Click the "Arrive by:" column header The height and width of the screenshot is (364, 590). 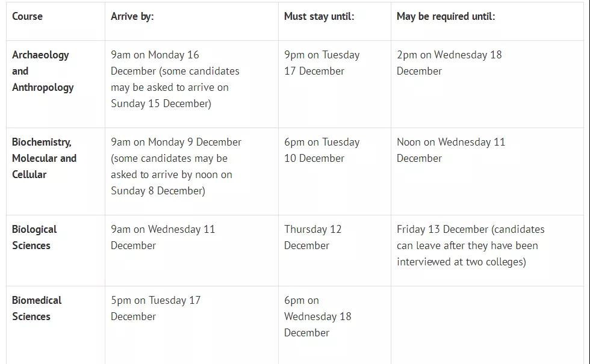click(132, 16)
